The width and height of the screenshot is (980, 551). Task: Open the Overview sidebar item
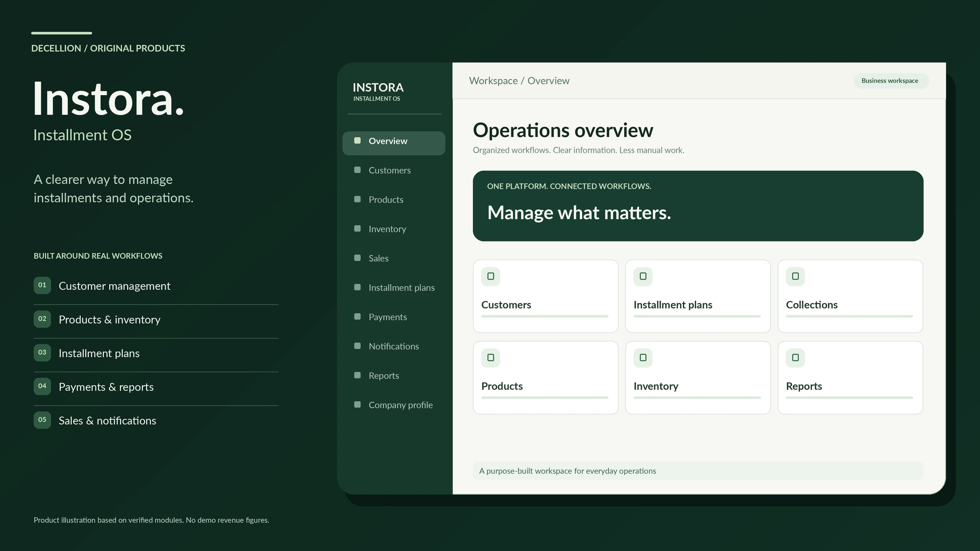click(394, 143)
